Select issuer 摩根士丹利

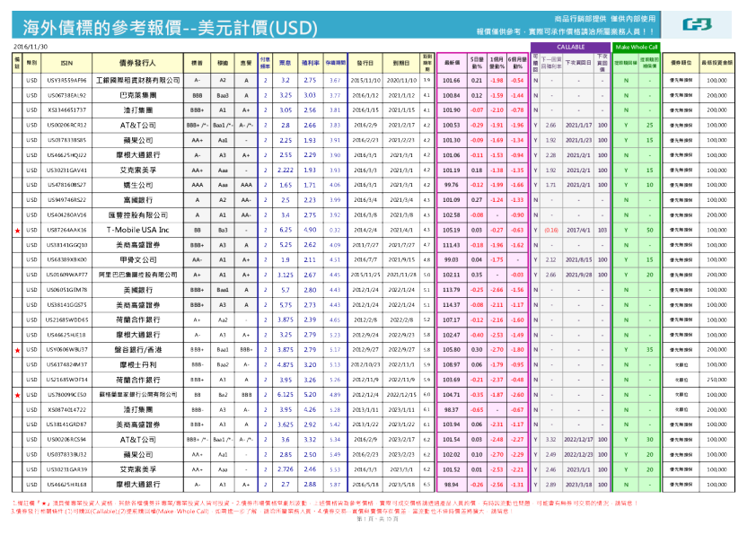click(x=138, y=365)
